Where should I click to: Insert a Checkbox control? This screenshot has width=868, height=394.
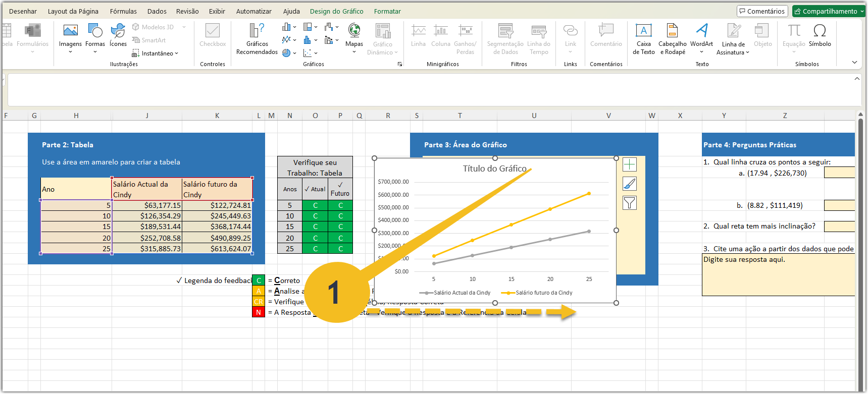[213, 35]
